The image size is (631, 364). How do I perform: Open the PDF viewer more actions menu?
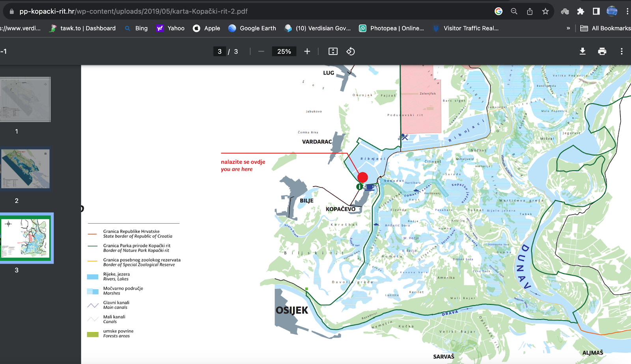tap(622, 51)
